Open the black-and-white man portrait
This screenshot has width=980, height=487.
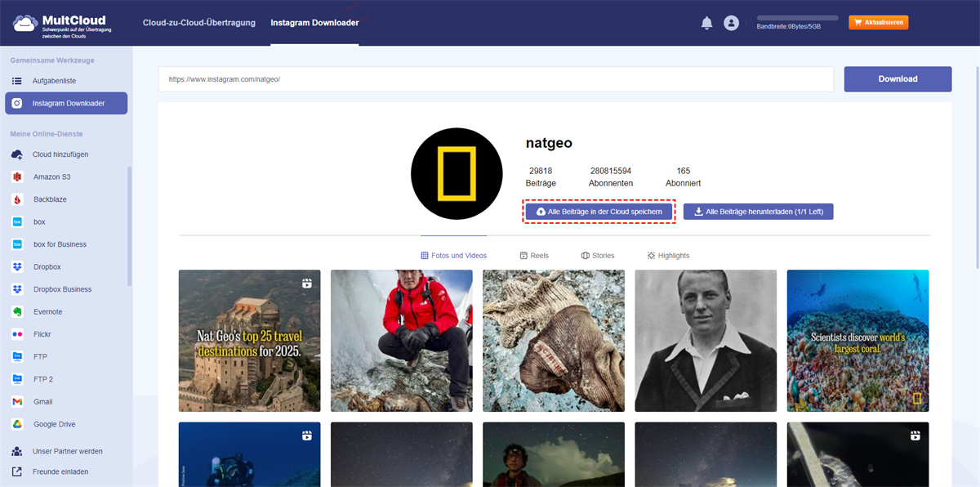point(706,341)
